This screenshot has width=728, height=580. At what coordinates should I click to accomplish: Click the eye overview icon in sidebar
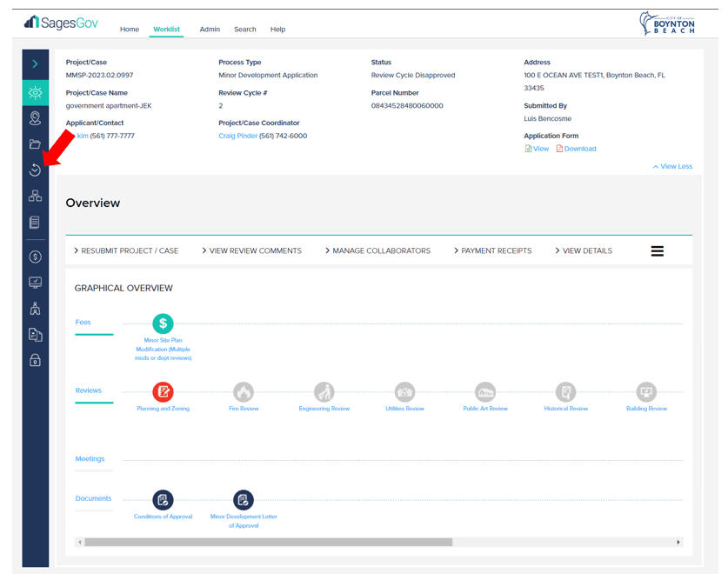[x=35, y=92]
